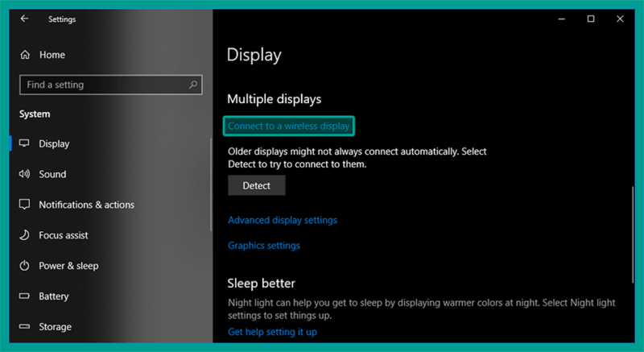This screenshot has height=352, width=644.
Task: Click the Sound speaker icon
Action: point(25,174)
